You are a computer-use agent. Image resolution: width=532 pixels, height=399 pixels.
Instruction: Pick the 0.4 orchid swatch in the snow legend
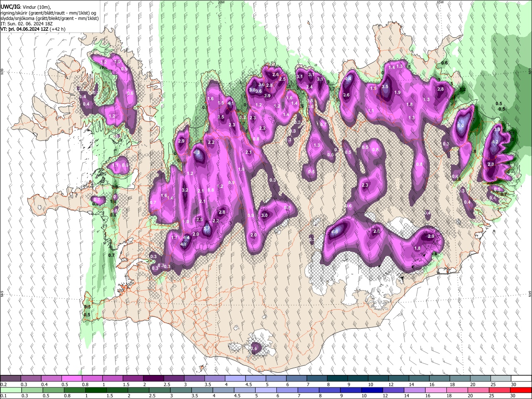(51, 379)
